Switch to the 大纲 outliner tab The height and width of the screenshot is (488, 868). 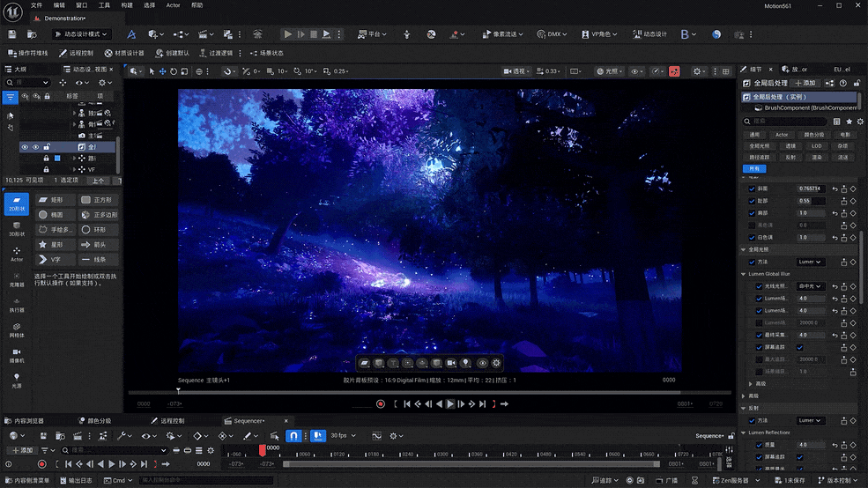click(x=16, y=70)
